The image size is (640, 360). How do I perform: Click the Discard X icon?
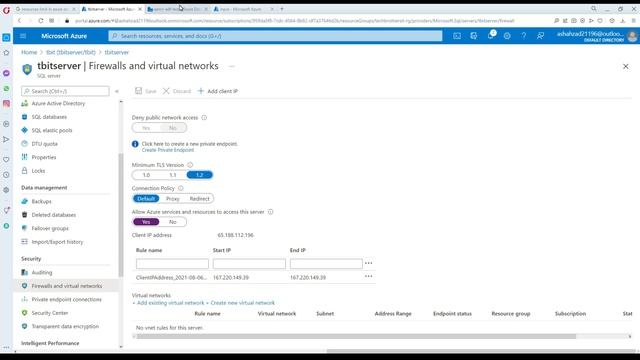(x=166, y=91)
